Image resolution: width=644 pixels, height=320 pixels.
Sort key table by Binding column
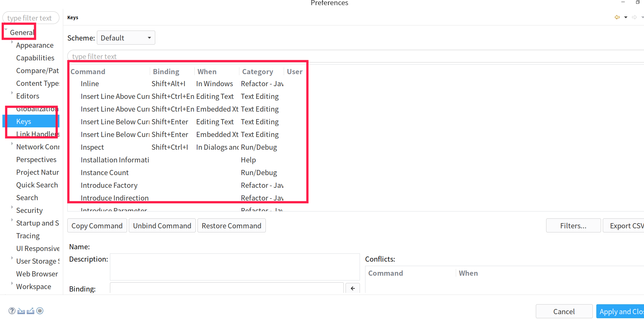pyautogui.click(x=172, y=72)
